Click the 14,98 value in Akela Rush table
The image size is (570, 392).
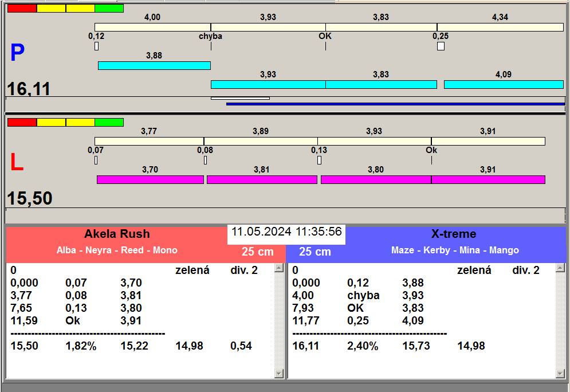190,346
